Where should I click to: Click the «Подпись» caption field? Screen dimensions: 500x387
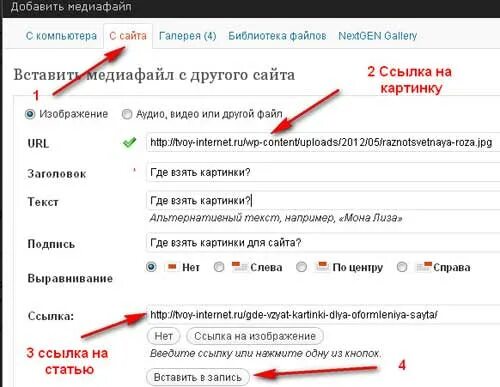pos(323,242)
